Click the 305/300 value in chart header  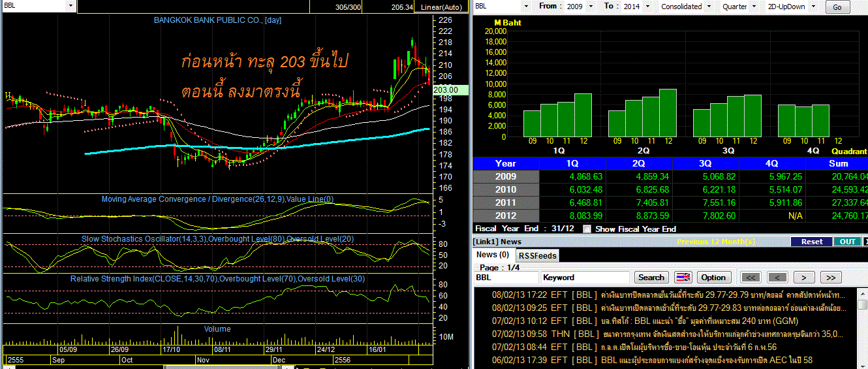coord(348,7)
